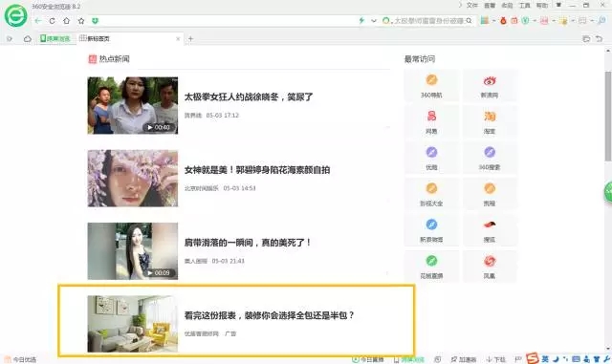Open 今日直播 in the status bar
Screen dimensions: 612x364
coord(367,359)
